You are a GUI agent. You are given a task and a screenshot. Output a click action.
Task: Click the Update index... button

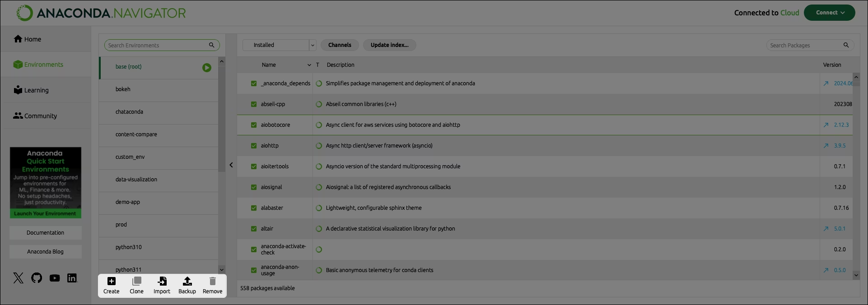click(389, 45)
